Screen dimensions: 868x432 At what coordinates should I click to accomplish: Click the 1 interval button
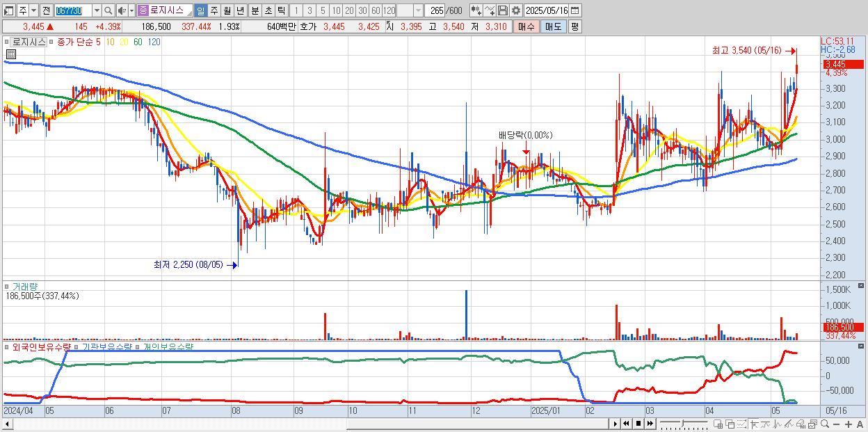[x=296, y=10]
